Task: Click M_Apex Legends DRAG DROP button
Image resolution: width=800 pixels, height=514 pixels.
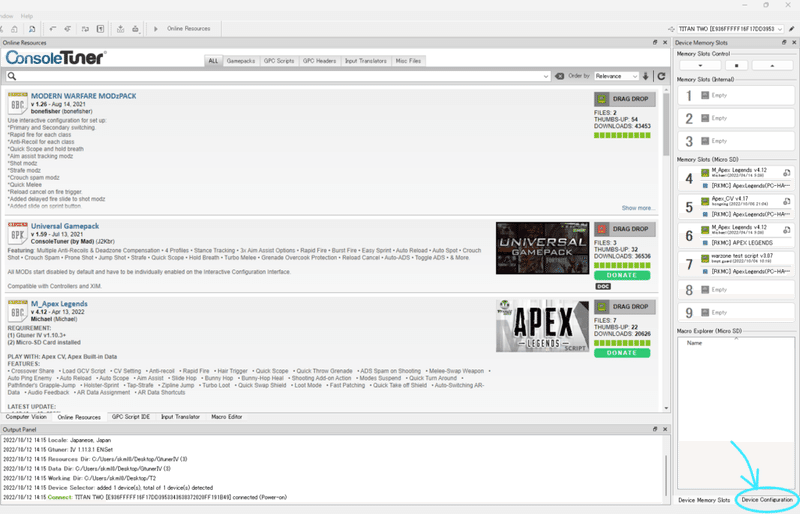Action: coord(624,307)
